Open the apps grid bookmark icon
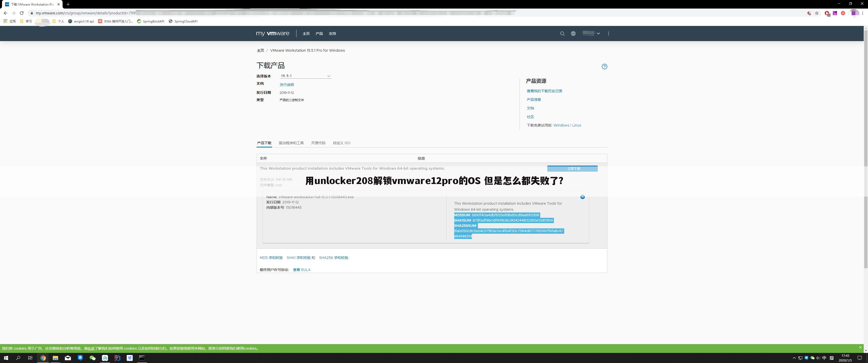Image resolution: width=868 pixels, height=363 pixels. coord(5,21)
